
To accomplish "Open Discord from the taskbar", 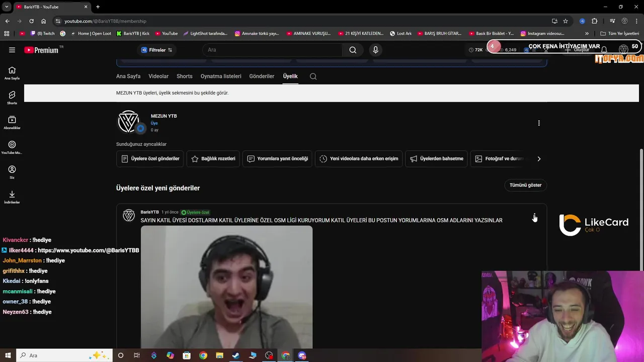I will (x=302, y=355).
